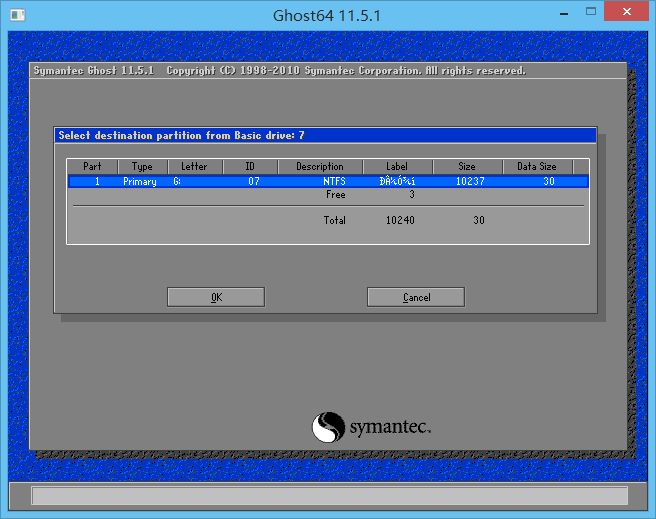Viewport: 656px width, 519px height.
Task: Click the ID column header
Action: click(x=249, y=167)
